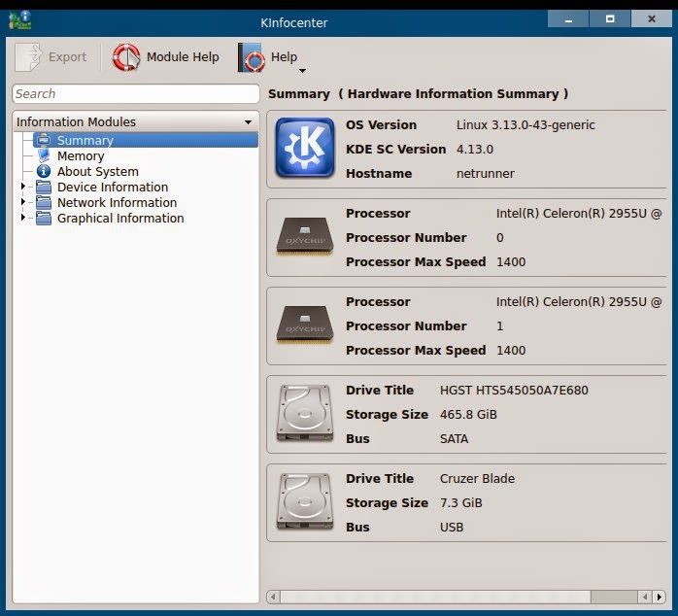Select Graphical Information in the tree
Image resolution: width=678 pixels, height=616 pixels.
120,218
